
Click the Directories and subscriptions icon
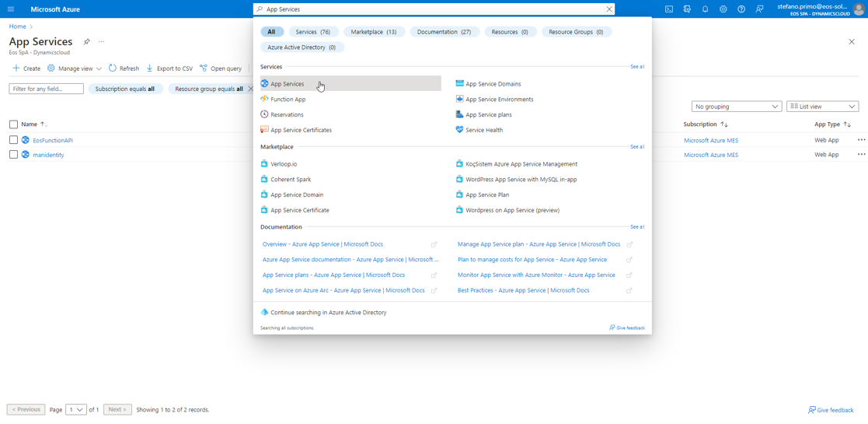[x=687, y=9]
